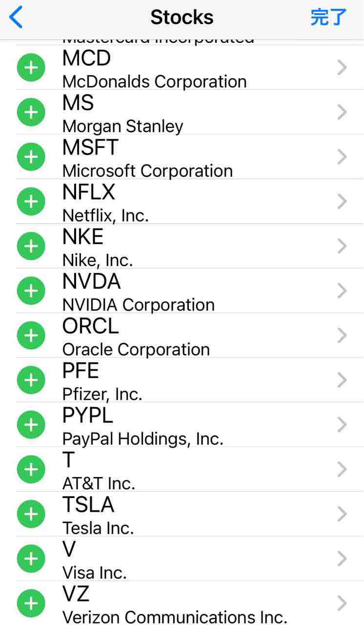Open details via AT&T row chevron
The image size is (364, 625).
(342, 470)
